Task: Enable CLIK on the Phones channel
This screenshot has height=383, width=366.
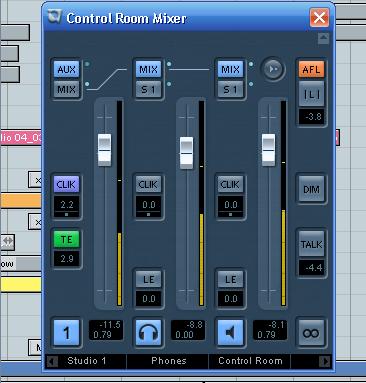Action: (x=148, y=184)
